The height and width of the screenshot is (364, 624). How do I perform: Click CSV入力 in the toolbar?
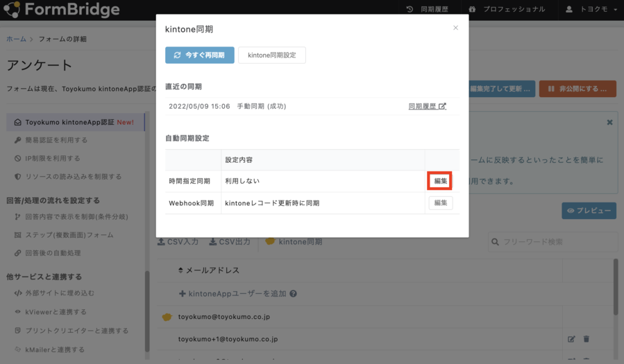178,241
